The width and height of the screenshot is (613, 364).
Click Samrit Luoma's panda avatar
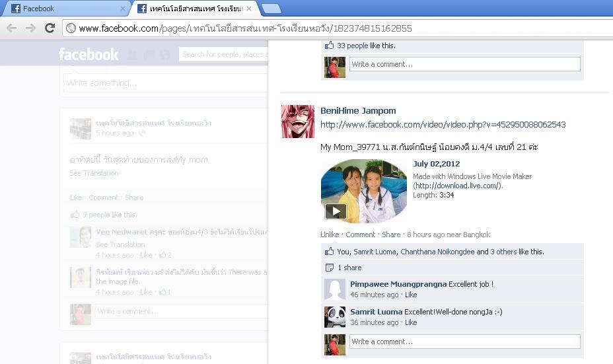click(335, 316)
